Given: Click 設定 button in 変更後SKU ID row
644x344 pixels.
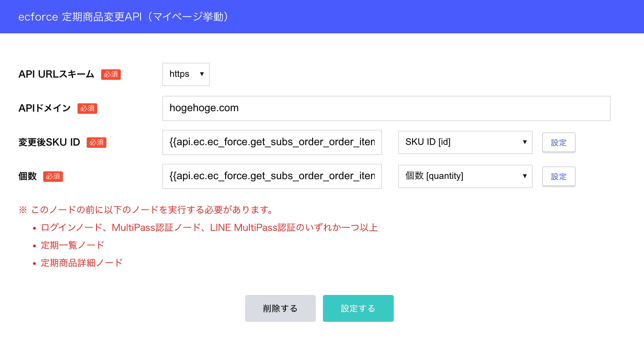Looking at the screenshot, I should (x=559, y=142).
